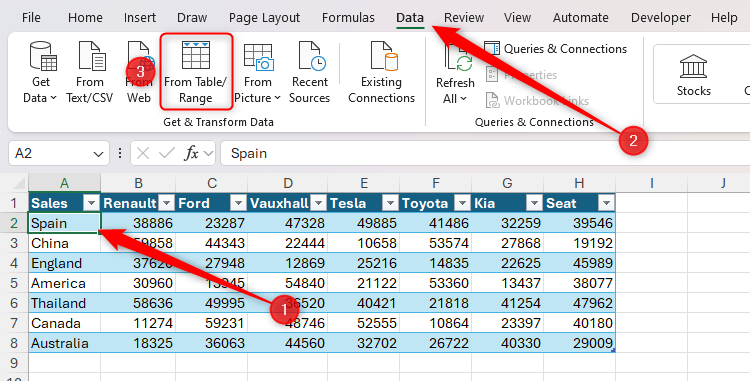Click Select All corner triangle

pyautogui.click(x=19, y=184)
